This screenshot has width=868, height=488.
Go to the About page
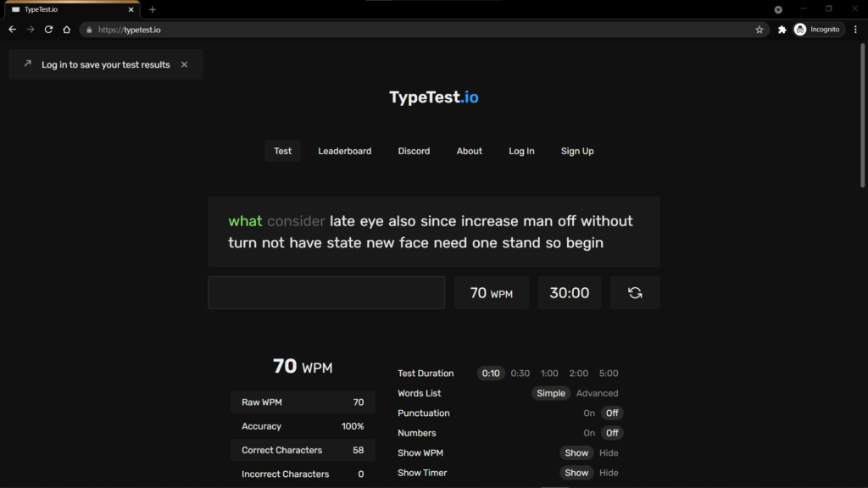click(x=469, y=151)
